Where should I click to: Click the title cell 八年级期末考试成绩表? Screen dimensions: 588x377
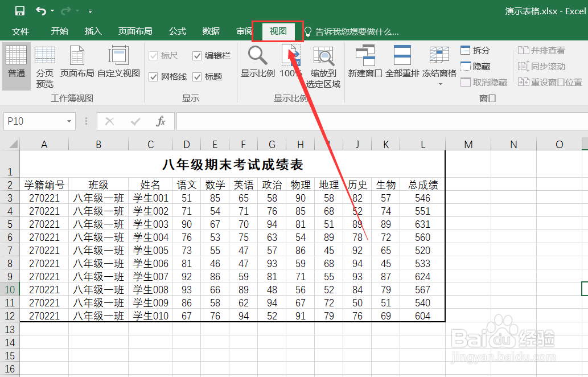point(232,165)
